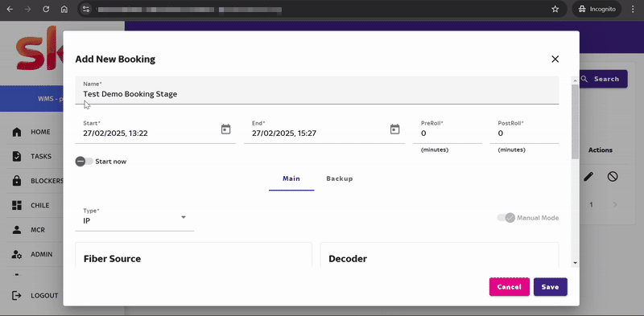Click the Add New Booking title
644x316 pixels.
click(x=115, y=59)
